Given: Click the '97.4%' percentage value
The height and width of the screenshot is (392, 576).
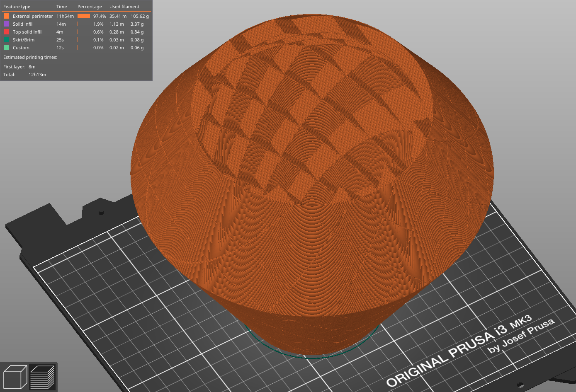Looking at the screenshot, I should [x=100, y=16].
